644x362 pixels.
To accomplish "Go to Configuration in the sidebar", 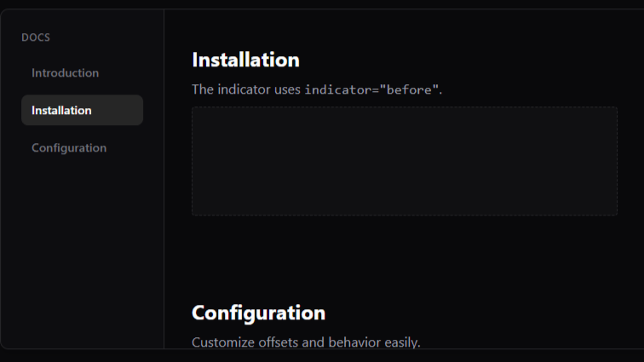I will 69,148.
